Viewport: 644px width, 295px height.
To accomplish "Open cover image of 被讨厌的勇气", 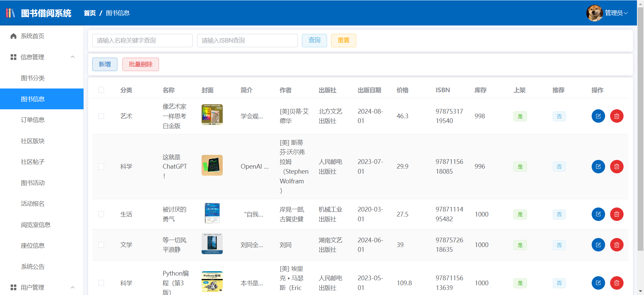I will [212, 213].
